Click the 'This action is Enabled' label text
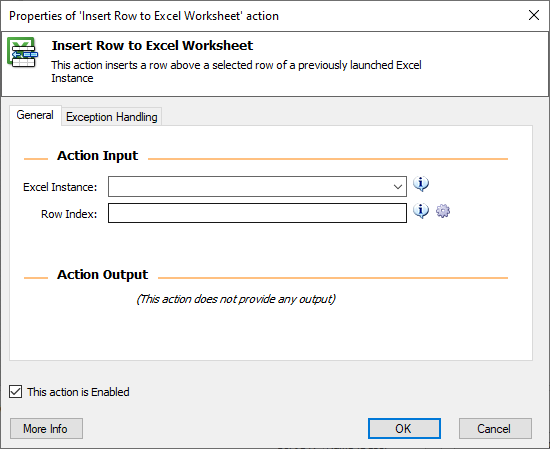 (78, 392)
